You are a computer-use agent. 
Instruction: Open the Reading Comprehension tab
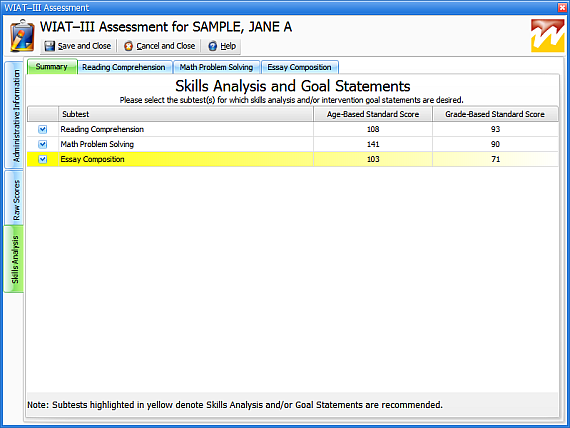click(124, 67)
